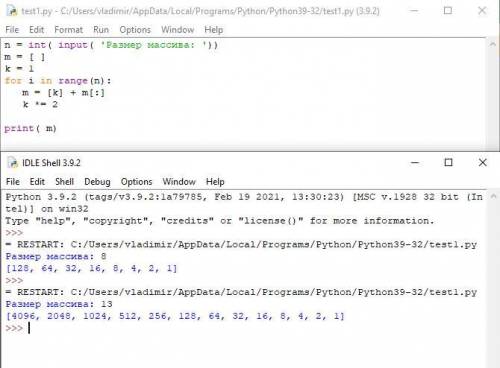This screenshot has height=368, width=500.
Task: Click the Python file icon in test1.py title bar
Action: 12,11
